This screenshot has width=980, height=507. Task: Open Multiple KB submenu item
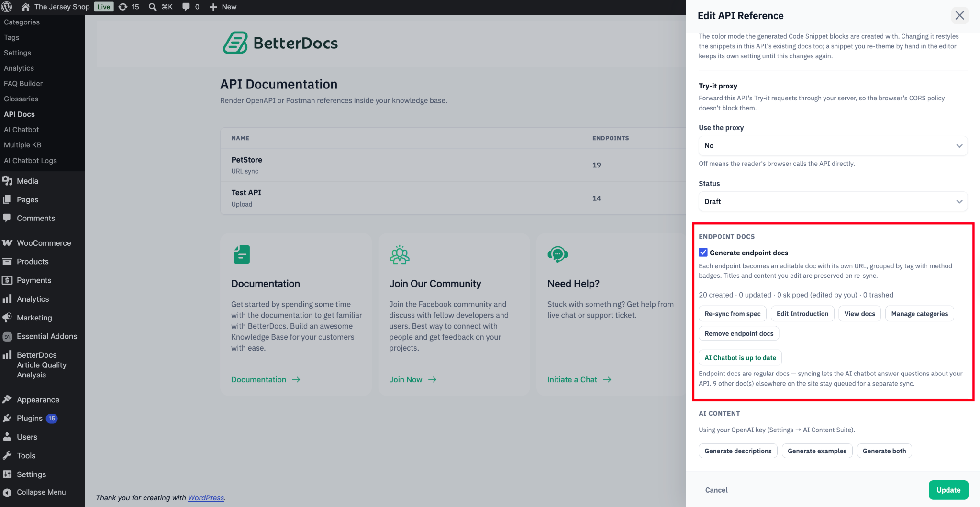[x=22, y=145]
